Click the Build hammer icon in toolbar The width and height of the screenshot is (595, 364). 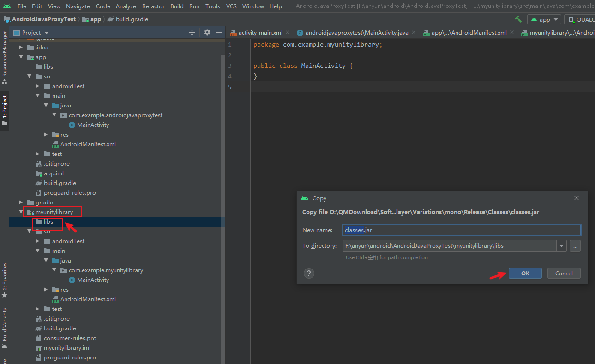coord(518,19)
